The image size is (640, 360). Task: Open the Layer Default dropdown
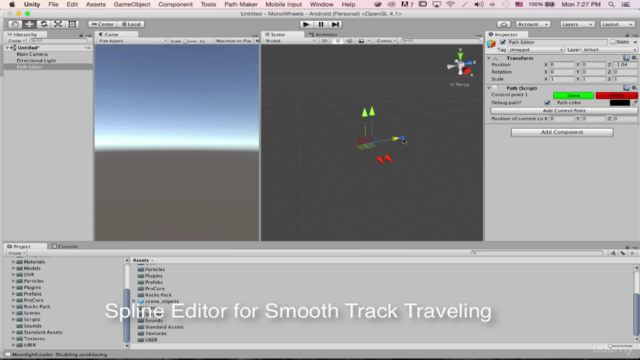tap(609, 50)
